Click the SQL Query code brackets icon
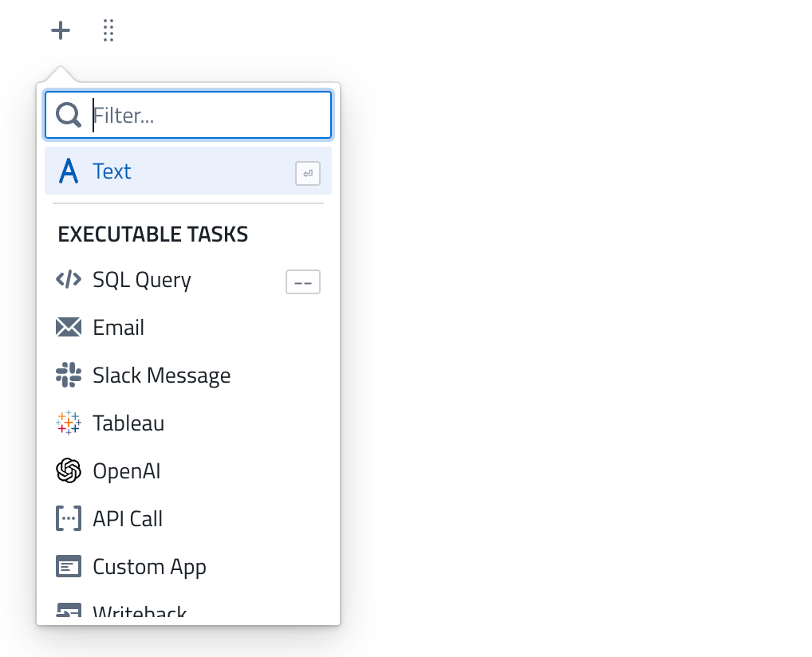Image resolution: width=812 pixels, height=657 pixels. 69,280
